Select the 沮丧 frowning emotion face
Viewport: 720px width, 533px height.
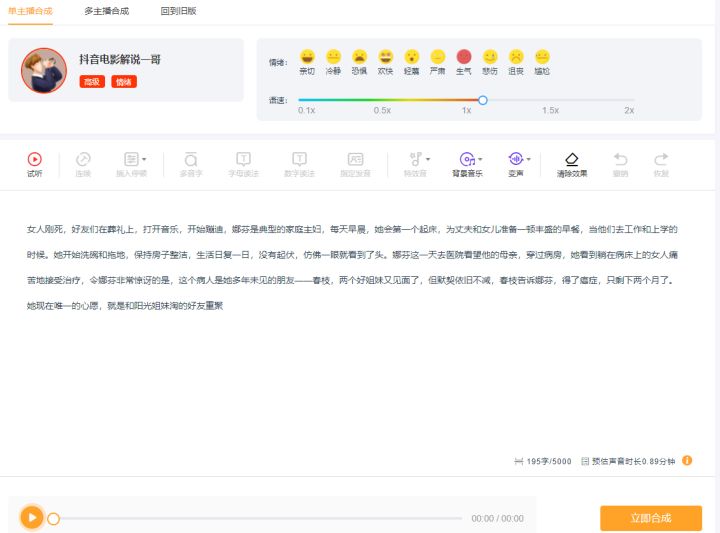pyautogui.click(x=516, y=57)
